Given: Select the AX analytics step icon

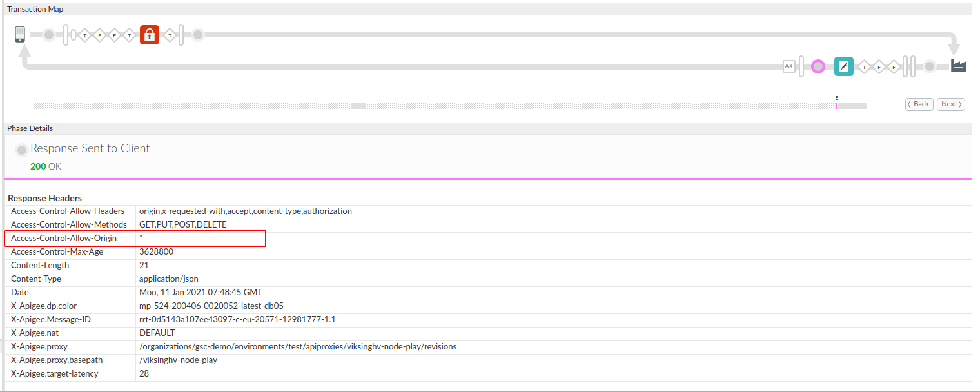Looking at the screenshot, I should click(x=789, y=66).
